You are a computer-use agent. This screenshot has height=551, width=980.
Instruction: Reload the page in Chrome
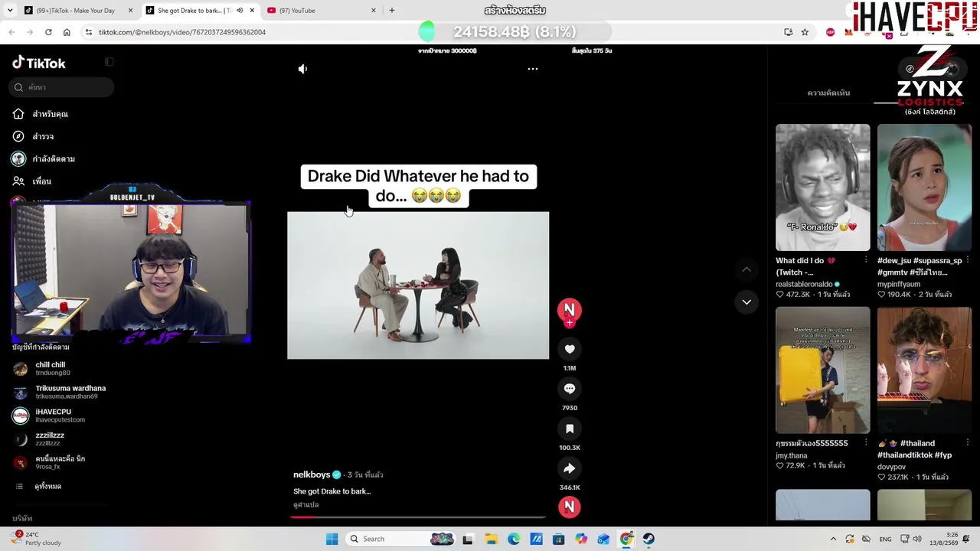click(x=48, y=32)
